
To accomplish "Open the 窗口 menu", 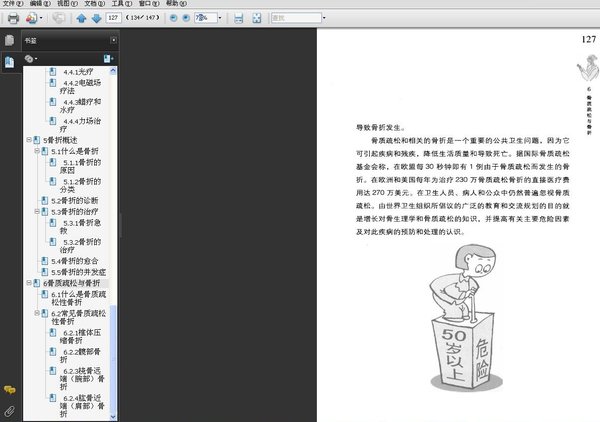I will click(x=149, y=3).
